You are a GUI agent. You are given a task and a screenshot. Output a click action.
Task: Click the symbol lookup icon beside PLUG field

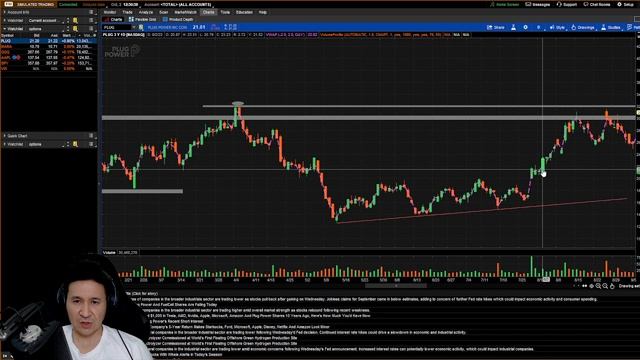[141, 27]
